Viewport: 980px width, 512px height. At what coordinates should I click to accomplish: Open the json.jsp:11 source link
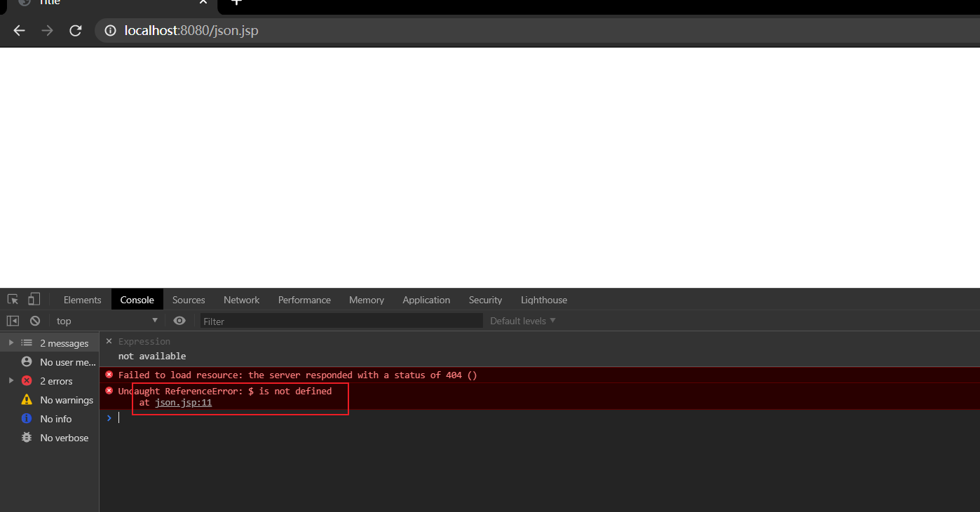tap(184, 403)
